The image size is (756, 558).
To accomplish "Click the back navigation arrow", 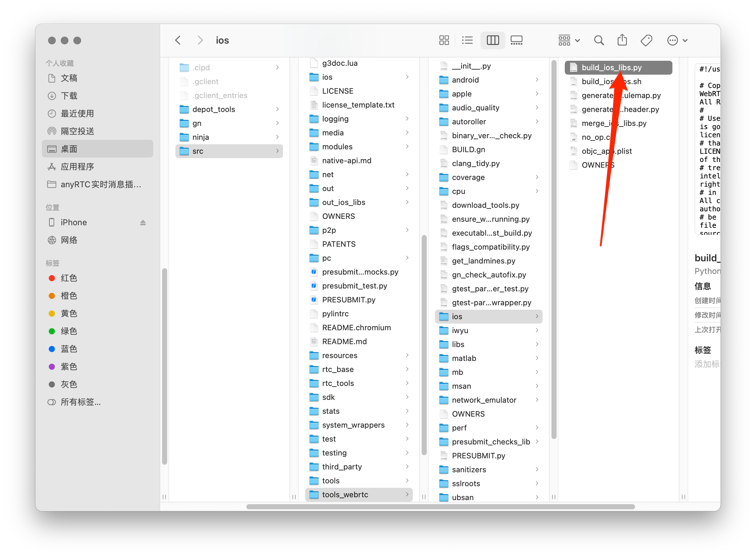I will 178,40.
